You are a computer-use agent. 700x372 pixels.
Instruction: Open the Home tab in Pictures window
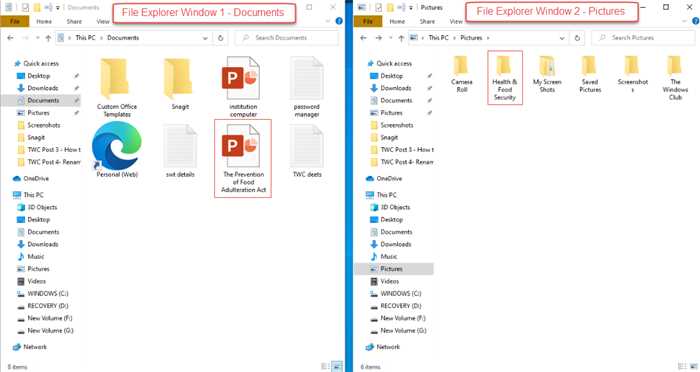[x=397, y=21]
